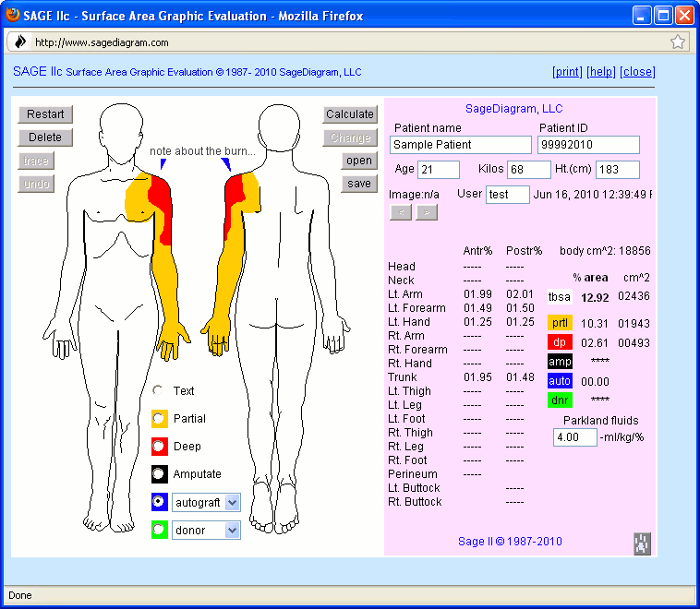This screenshot has width=700, height=609.
Task: Click the next image arrow button
Action: pyautogui.click(x=427, y=212)
